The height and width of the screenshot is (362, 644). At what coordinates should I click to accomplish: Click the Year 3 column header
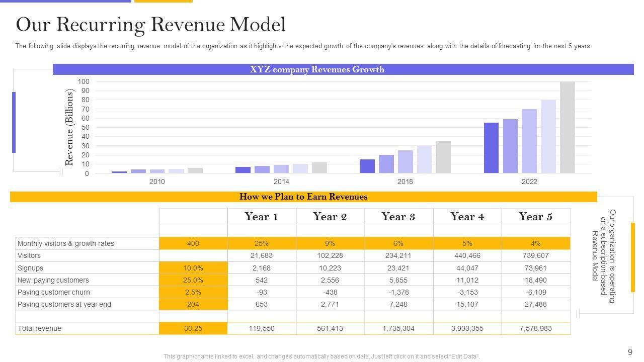pos(398,217)
